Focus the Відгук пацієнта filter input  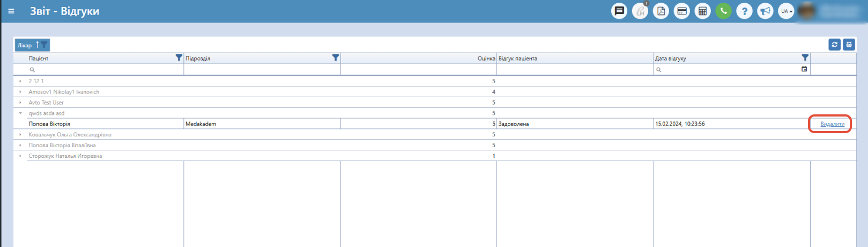point(575,70)
